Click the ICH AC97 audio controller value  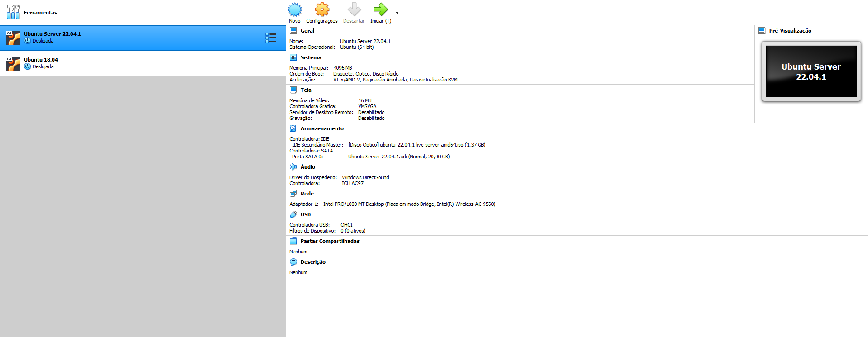coord(353,183)
